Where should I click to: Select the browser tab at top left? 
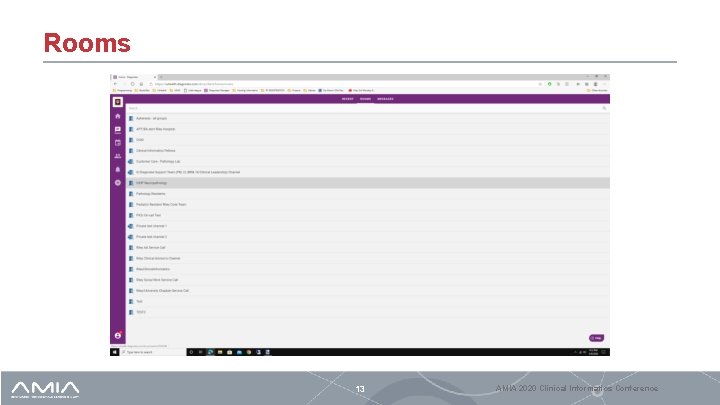pyautogui.click(x=134, y=77)
